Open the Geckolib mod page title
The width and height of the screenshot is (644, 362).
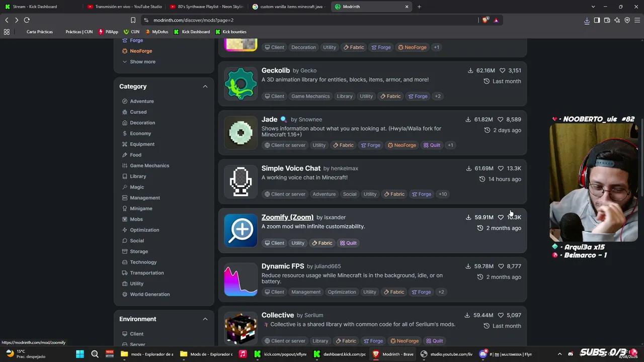[276, 70]
